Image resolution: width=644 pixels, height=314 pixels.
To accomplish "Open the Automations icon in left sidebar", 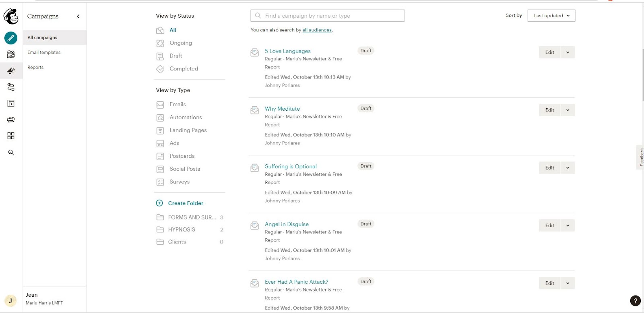I will click(11, 87).
